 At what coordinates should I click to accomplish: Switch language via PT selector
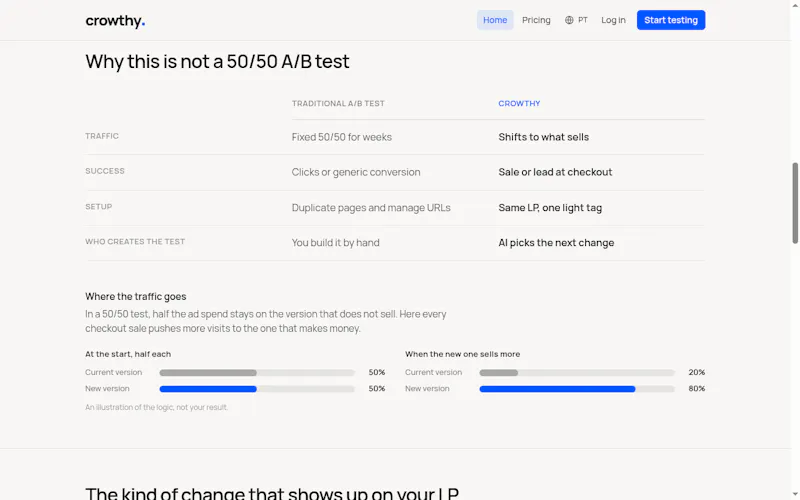pos(576,20)
